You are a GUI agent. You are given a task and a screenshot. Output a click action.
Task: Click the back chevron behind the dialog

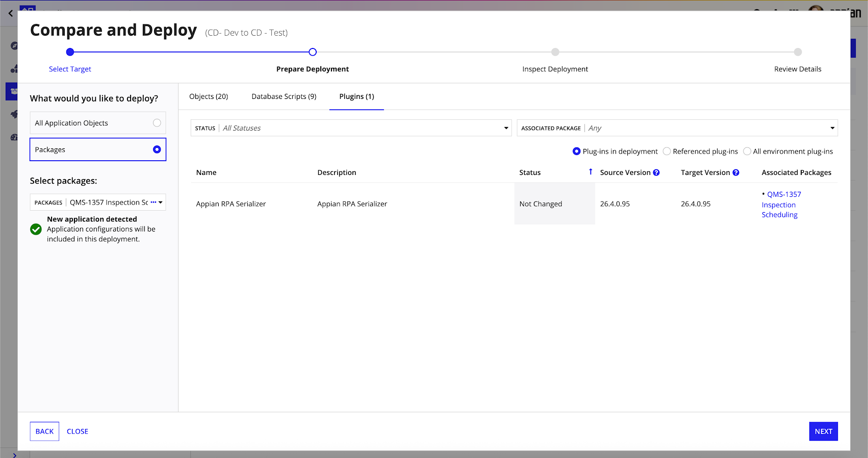[x=11, y=13]
